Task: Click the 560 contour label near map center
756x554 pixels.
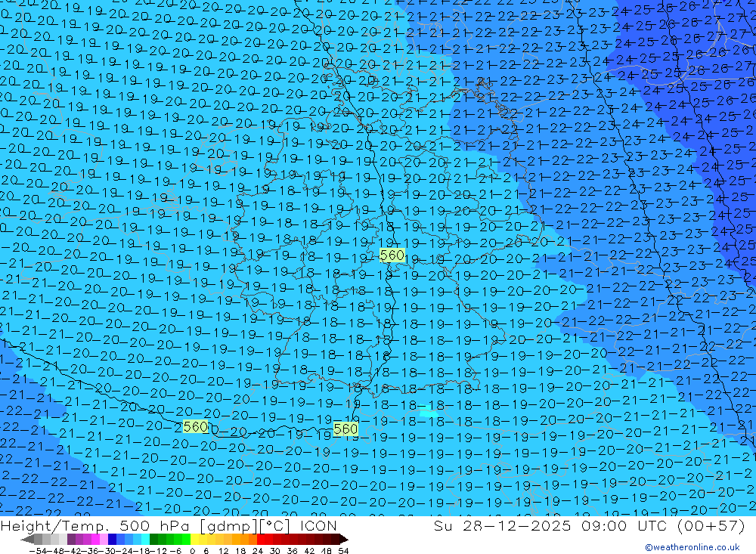Action: tap(392, 255)
